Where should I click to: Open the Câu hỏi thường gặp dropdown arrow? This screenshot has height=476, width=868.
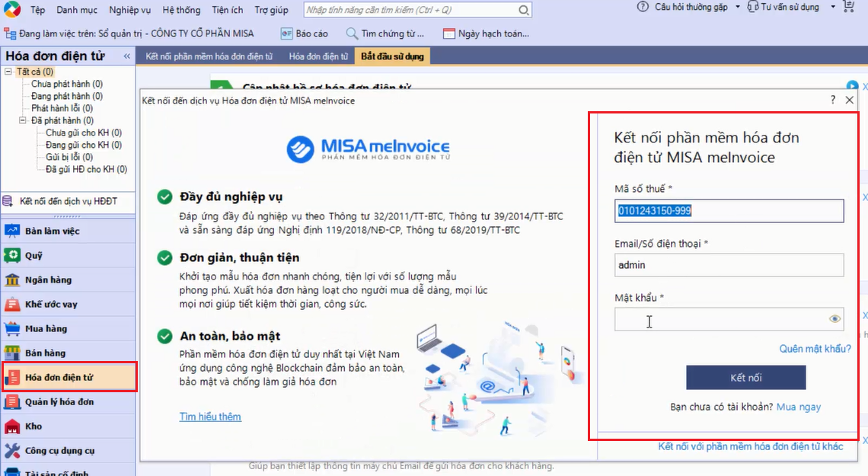[x=737, y=7]
